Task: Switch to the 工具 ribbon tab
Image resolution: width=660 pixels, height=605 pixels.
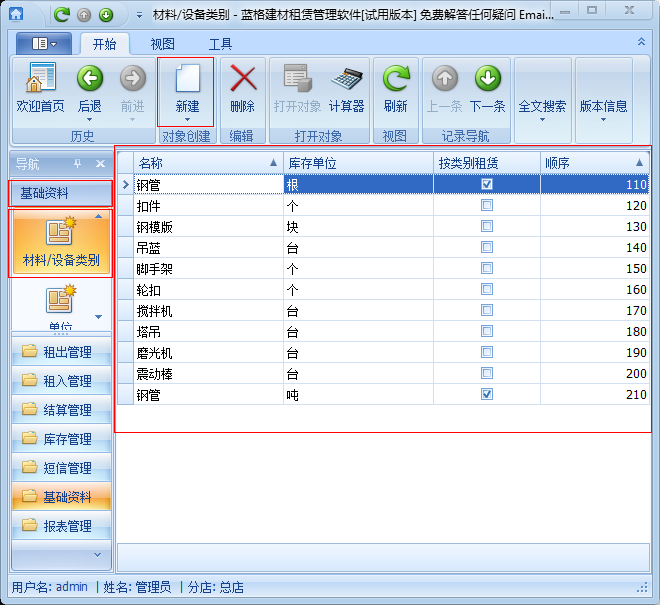Action: coord(220,44)
